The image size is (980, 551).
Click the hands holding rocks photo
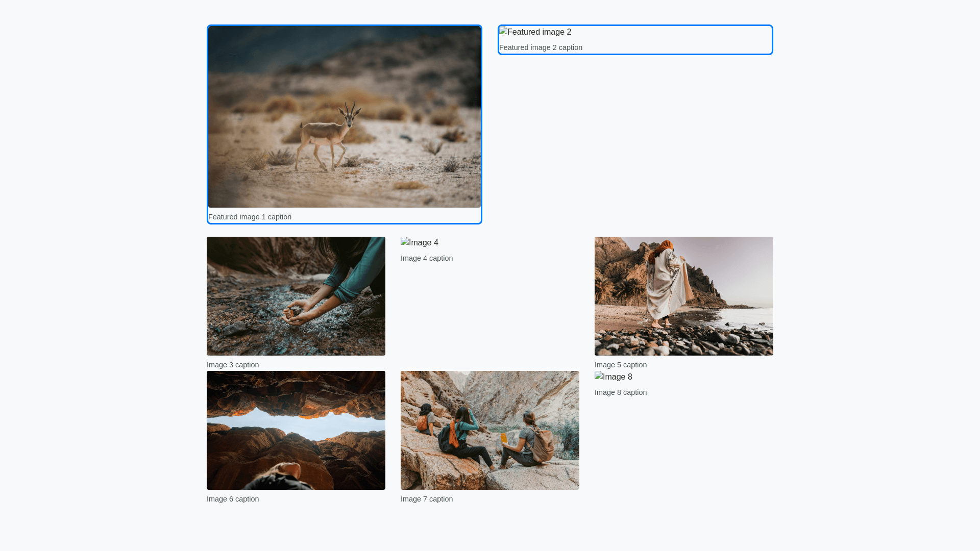pyautogui.click(x=296, y=296)
